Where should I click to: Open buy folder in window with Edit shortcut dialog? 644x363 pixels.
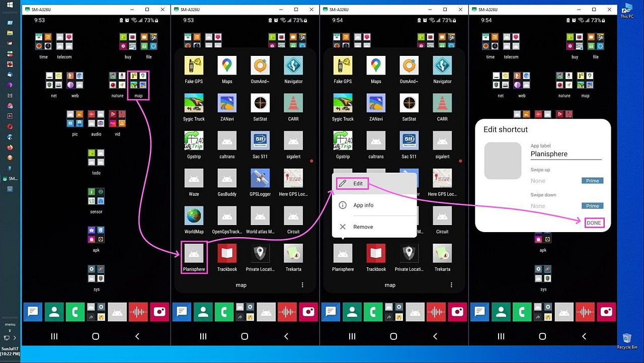[575, 42]
